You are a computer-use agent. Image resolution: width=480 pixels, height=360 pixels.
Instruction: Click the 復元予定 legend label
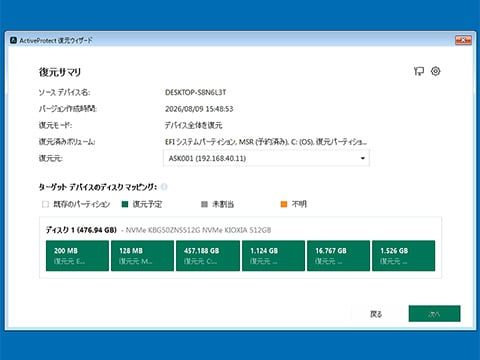pyautogui.click(x=147, y=204)
